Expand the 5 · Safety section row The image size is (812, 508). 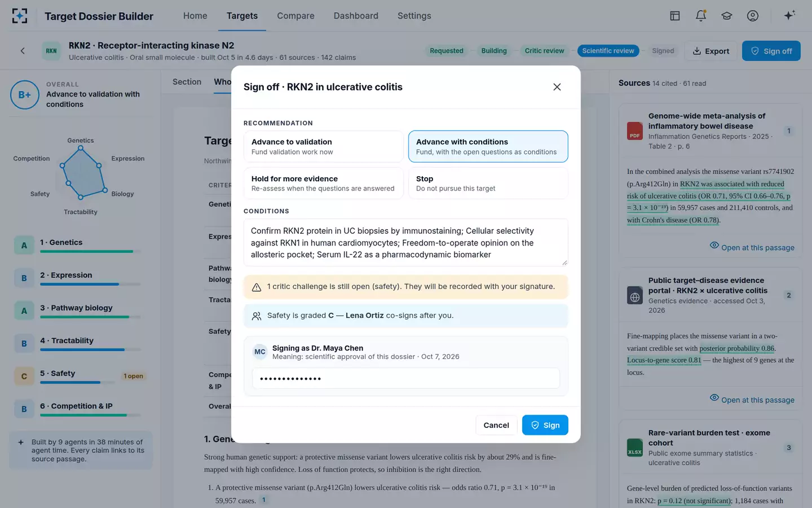tap(80, 376)
